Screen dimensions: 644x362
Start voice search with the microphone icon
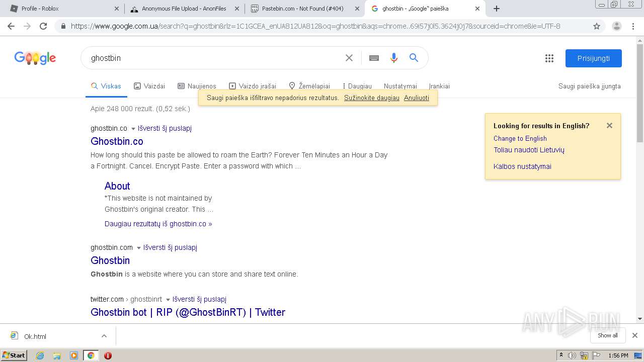[x=394, y=58]
